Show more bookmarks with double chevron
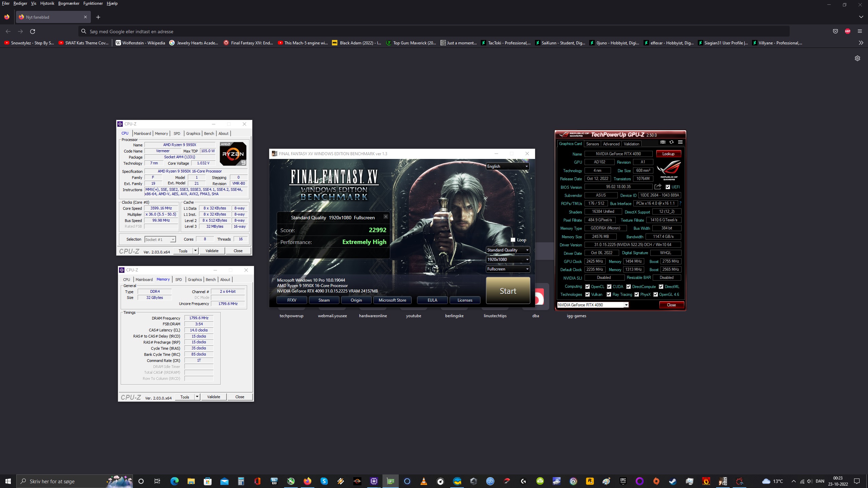This screenshot has width=868, height=488. click(x=861, y=43)
